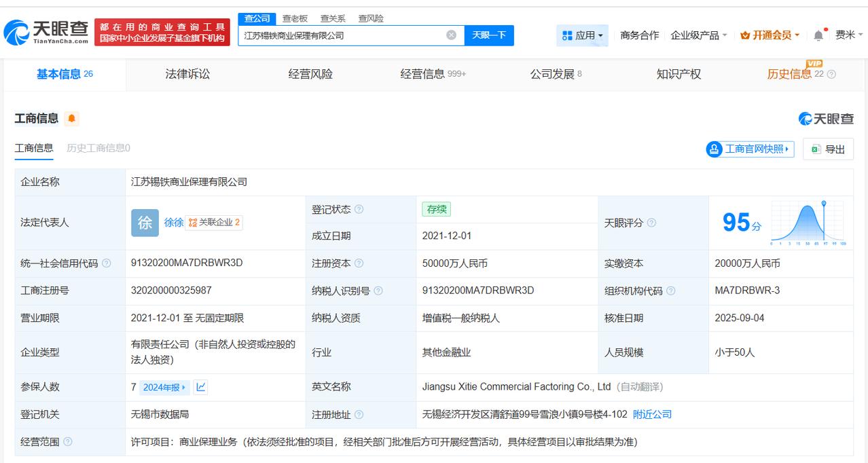Screen dimensions: 868x463
Task: Click the 存续 registration status badge
Action: [436, 209]
